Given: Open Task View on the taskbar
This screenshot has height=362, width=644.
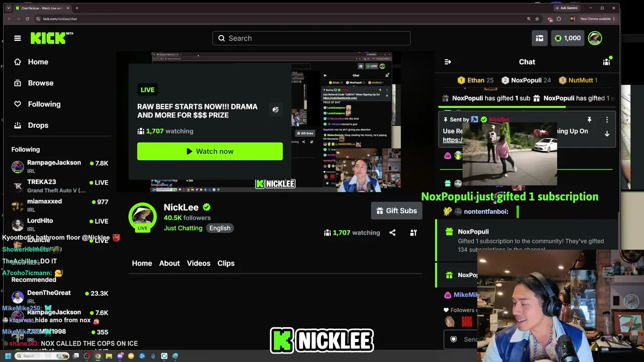Looking at the screenshot, I should 76,356.
